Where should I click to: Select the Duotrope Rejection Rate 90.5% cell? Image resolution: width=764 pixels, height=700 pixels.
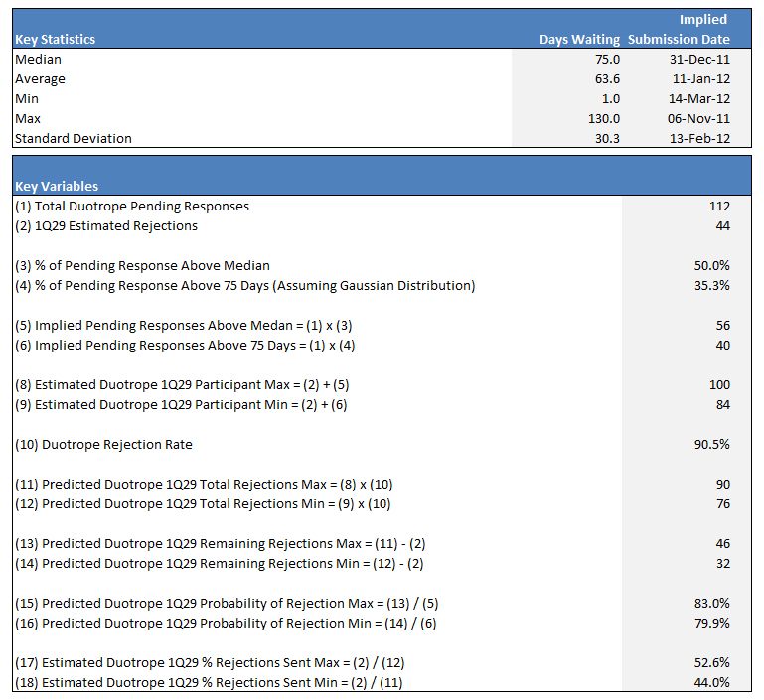coord(711,445)
